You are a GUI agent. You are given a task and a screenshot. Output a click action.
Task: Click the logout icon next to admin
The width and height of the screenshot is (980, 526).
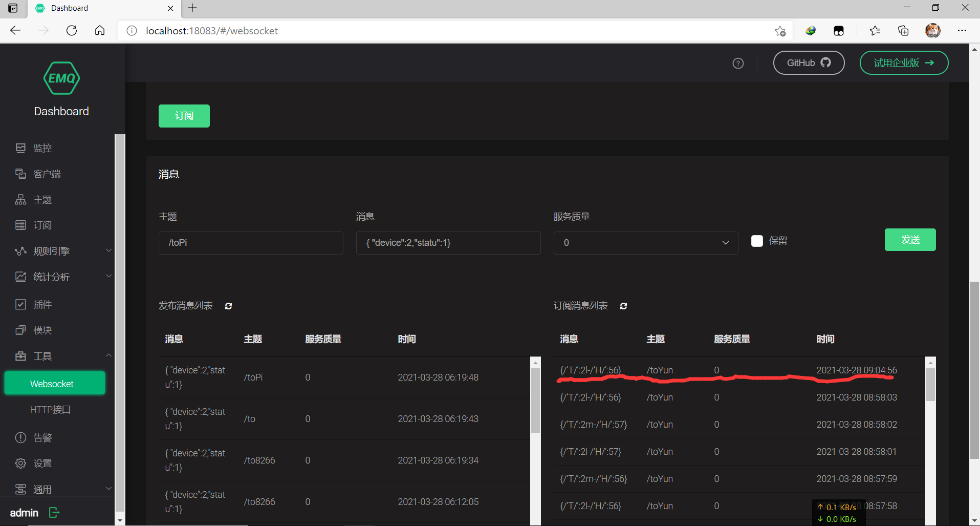tap(54, 512)
